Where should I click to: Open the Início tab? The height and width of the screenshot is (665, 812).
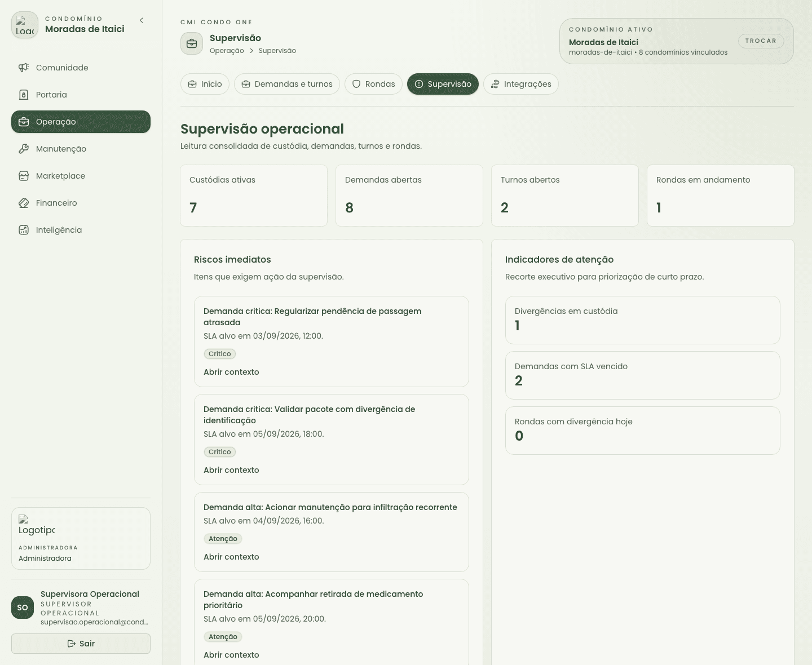[205, 84]
